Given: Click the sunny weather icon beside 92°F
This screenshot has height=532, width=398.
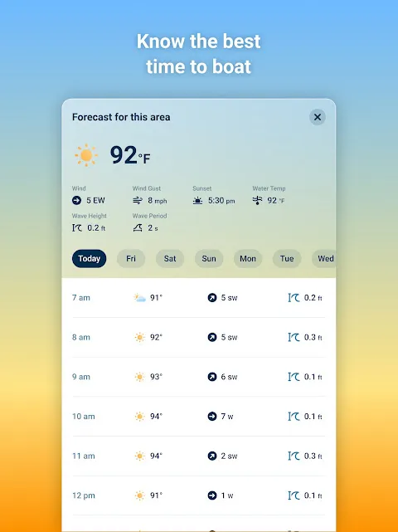Looking at the screenshot, I should (86, 155).
